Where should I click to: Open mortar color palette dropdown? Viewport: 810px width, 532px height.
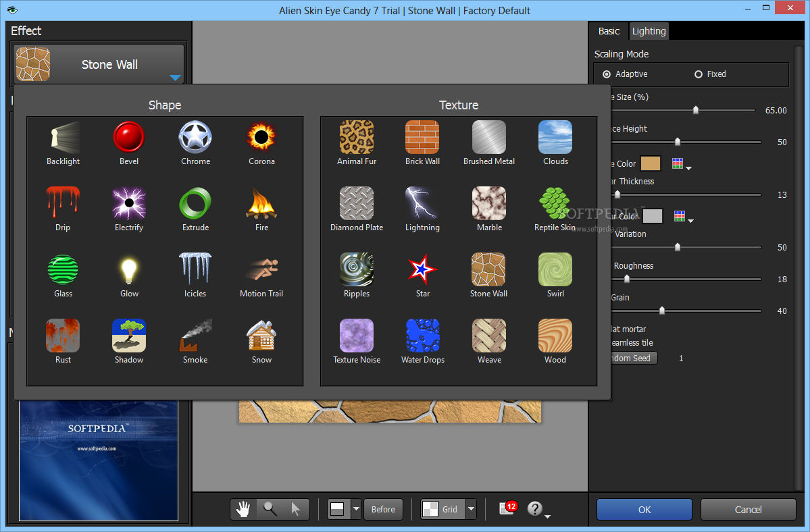click(684, 217)
